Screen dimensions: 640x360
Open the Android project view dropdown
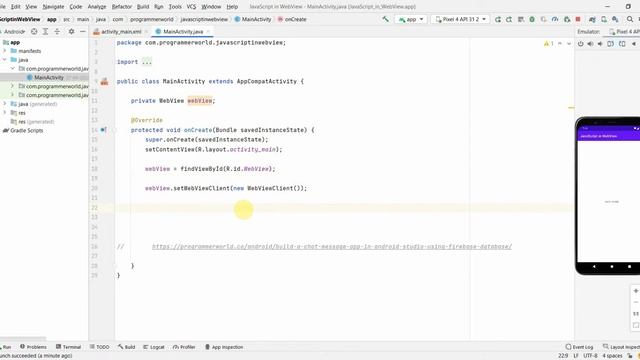(15, 31)
